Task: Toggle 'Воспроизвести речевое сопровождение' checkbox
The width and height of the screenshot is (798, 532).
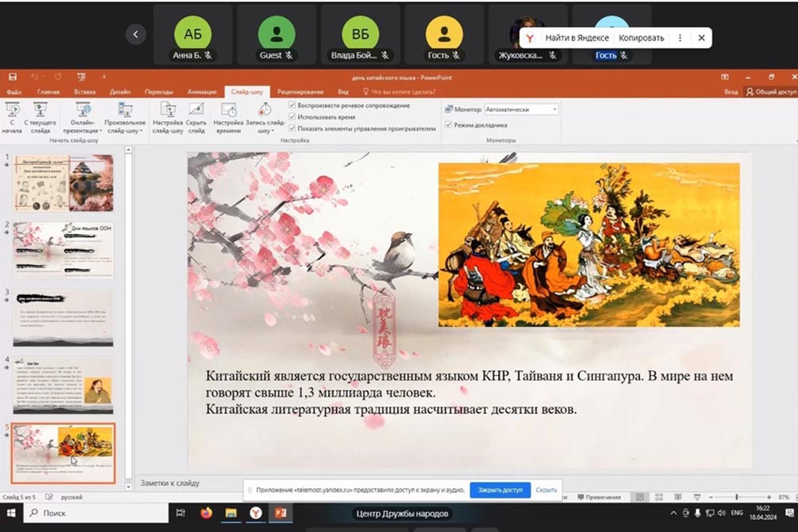Action: (x=293, y=105)
